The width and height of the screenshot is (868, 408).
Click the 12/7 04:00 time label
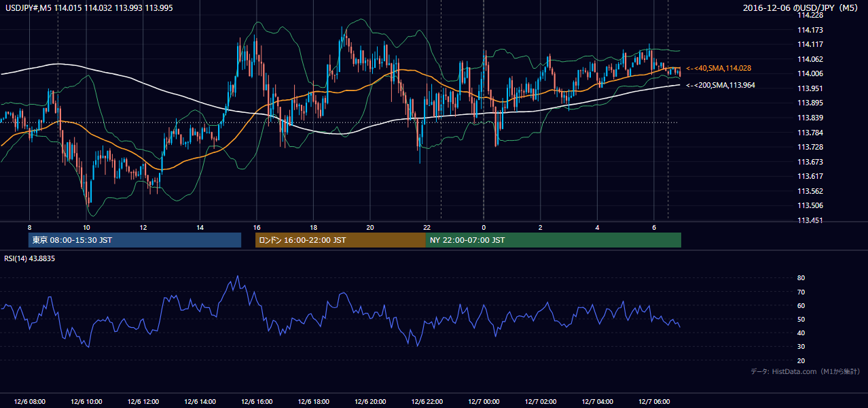click(597, 402)
